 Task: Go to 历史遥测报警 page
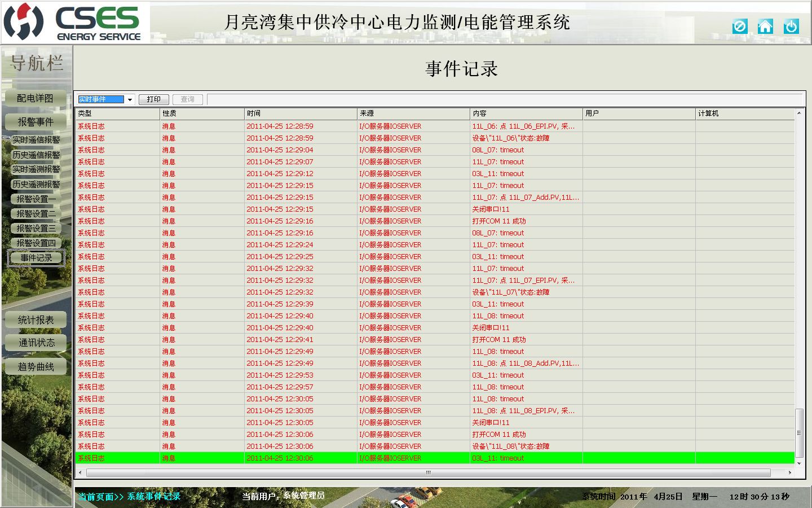point(36,185)
